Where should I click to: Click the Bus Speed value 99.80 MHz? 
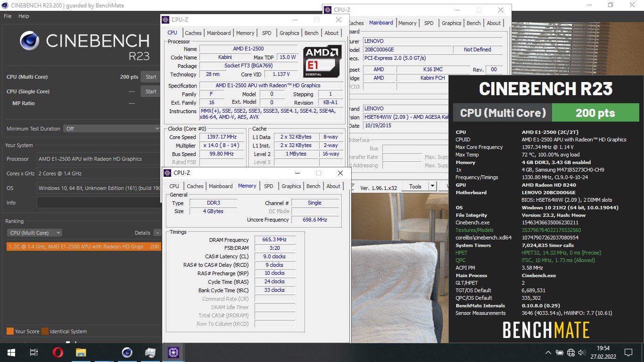point(222,154)
